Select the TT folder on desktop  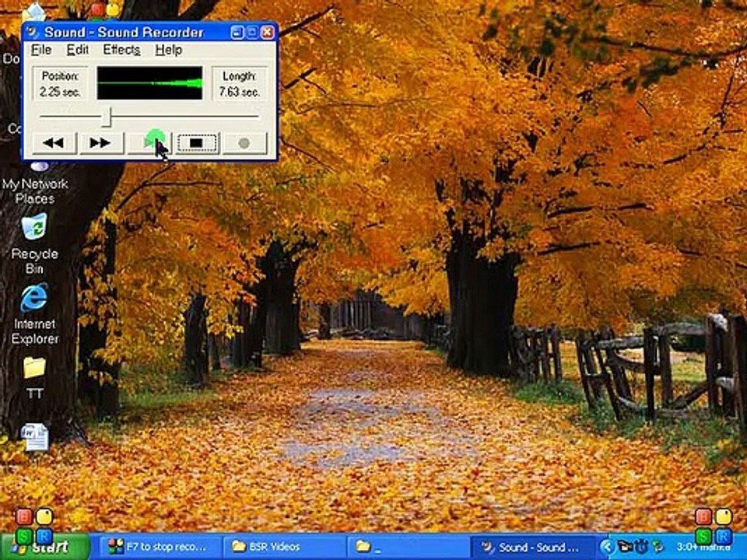[x=34, y=378]
